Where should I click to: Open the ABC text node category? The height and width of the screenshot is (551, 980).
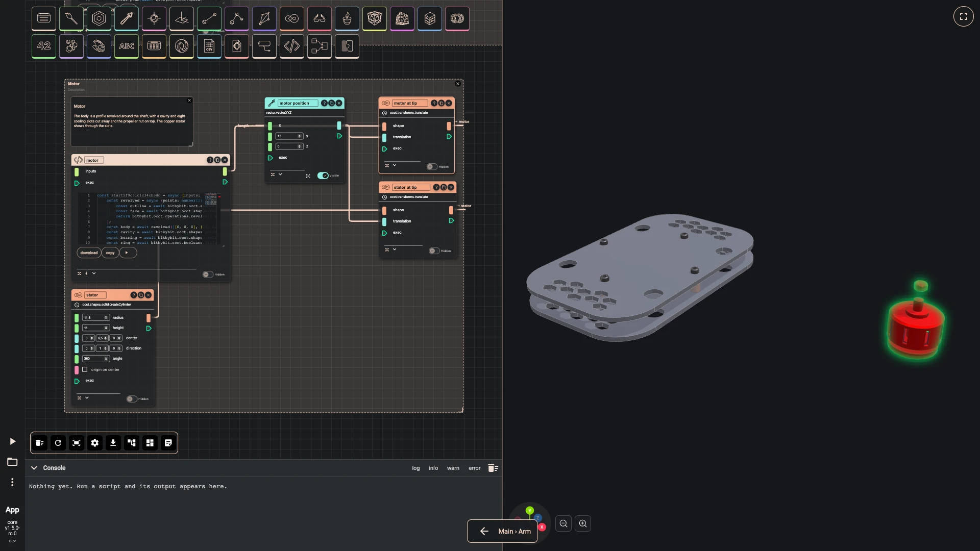(127, 46)
